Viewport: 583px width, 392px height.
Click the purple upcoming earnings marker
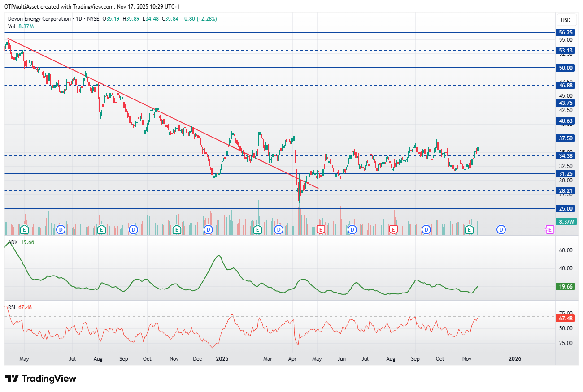pyautogui.click(x=549, y=229)
